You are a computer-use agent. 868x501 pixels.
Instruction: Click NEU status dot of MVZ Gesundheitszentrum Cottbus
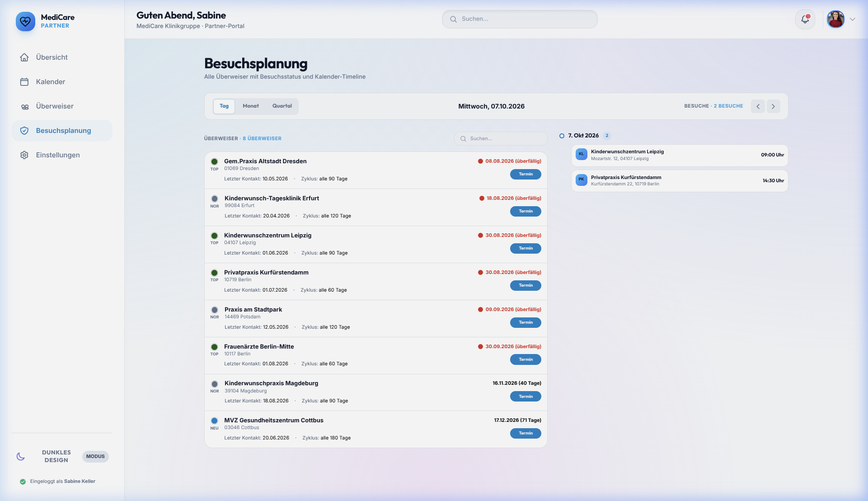pos(215,421)
